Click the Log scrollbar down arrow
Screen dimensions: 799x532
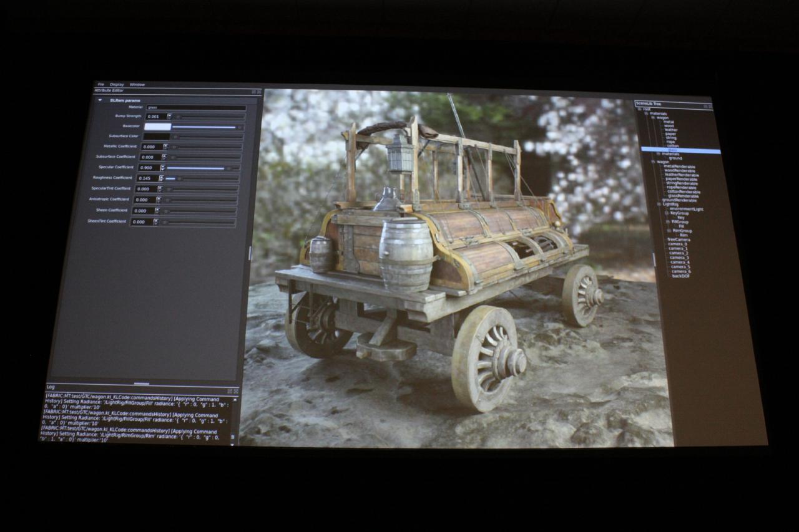tap(232, 445)
